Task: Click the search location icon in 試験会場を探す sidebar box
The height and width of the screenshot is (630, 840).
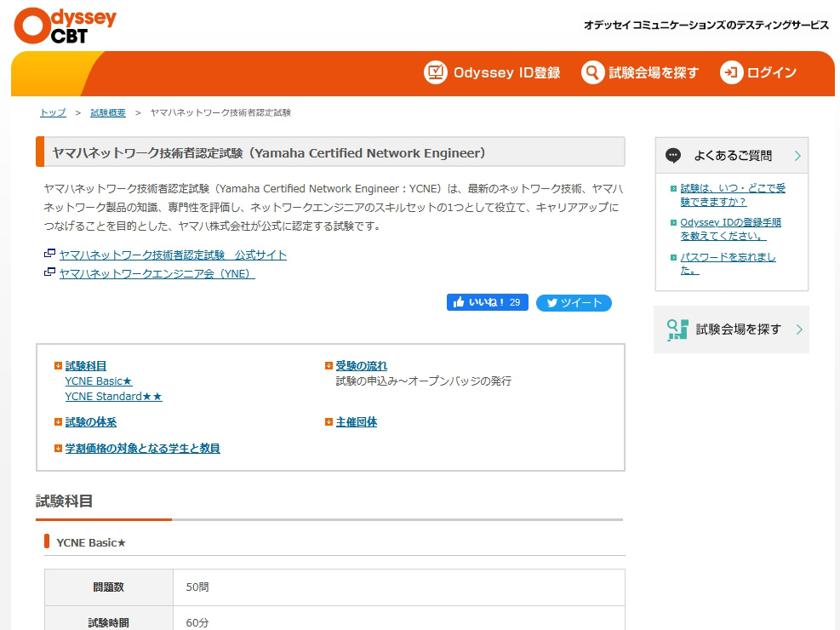Action: [x=677, y=329]
